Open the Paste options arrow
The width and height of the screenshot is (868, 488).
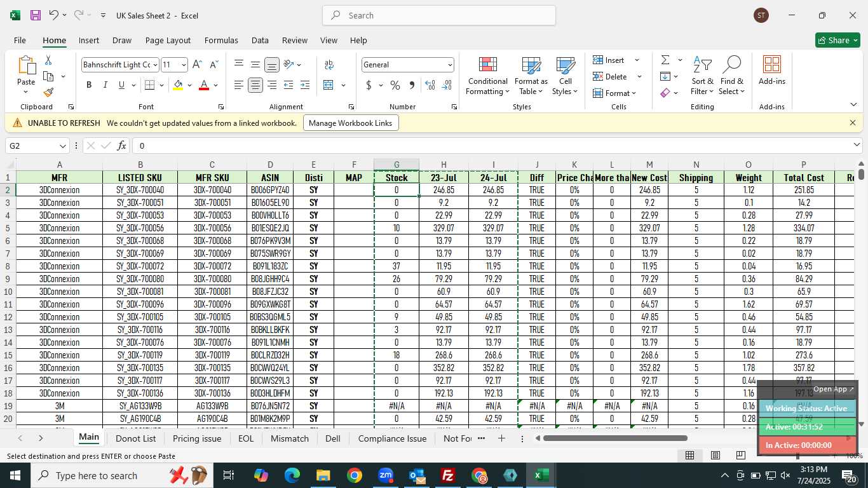tap(26, 93)
